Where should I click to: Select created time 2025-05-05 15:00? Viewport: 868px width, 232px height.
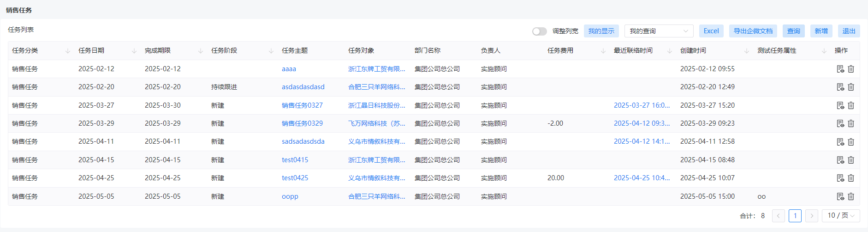coord(707,196)
